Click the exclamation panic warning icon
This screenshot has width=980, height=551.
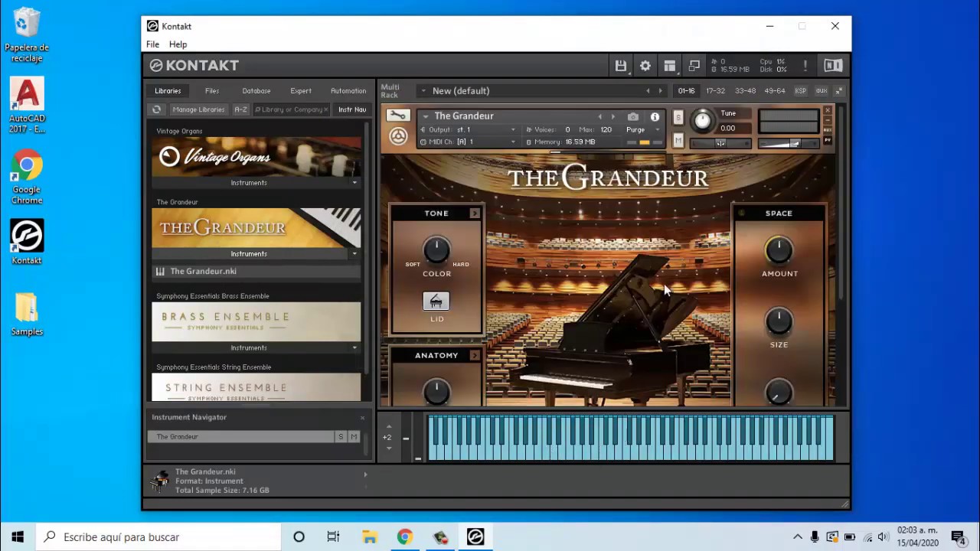[x=805, y=66]
